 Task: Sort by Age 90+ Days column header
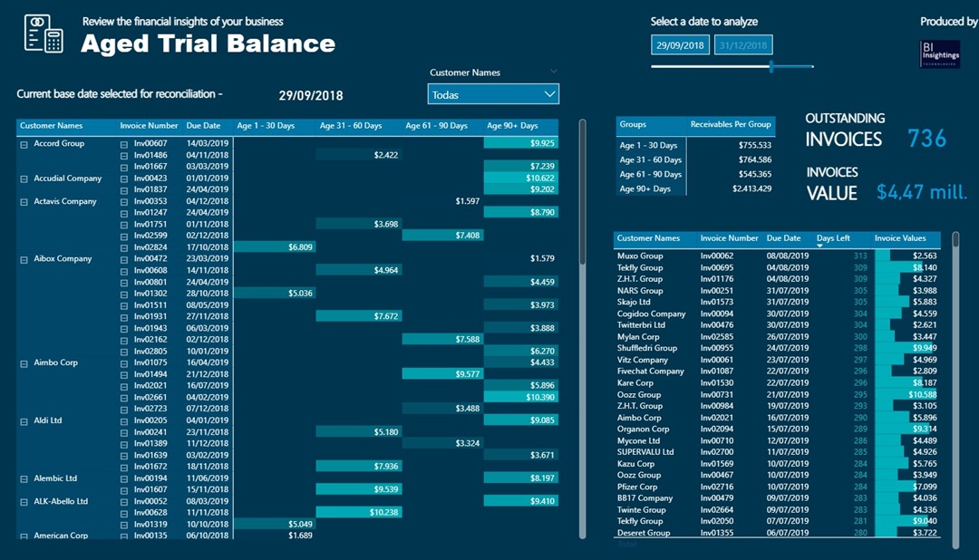[512, 126]
